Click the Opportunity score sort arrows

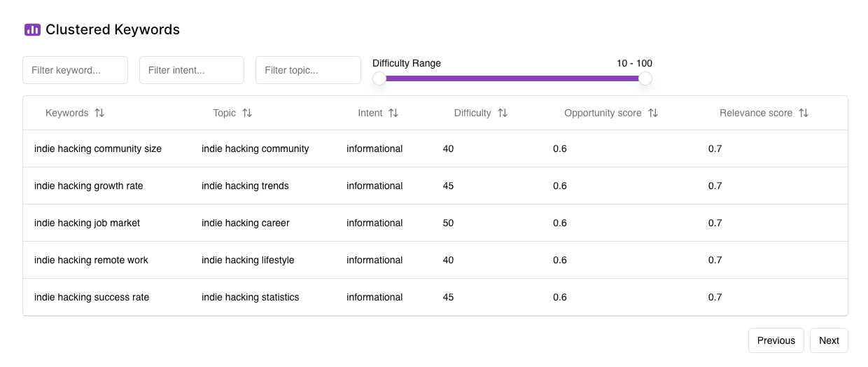653,113
